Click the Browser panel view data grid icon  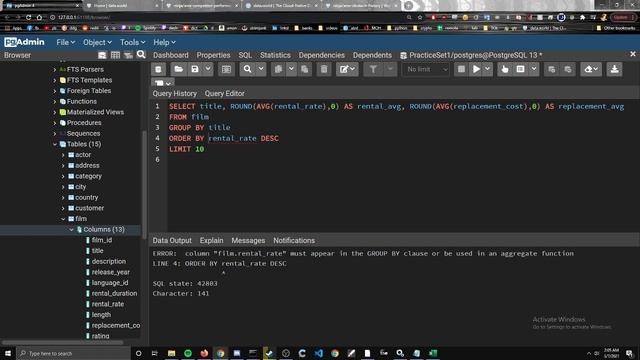[x=116, y=55]
